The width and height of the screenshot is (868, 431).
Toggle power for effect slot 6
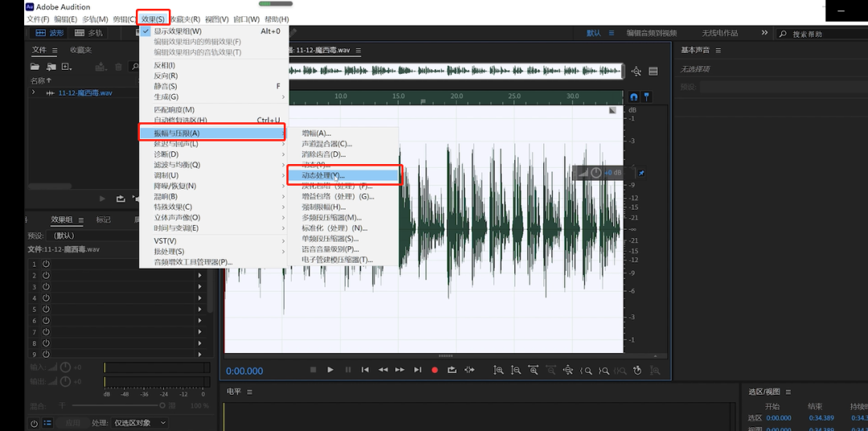coord(46,321)
